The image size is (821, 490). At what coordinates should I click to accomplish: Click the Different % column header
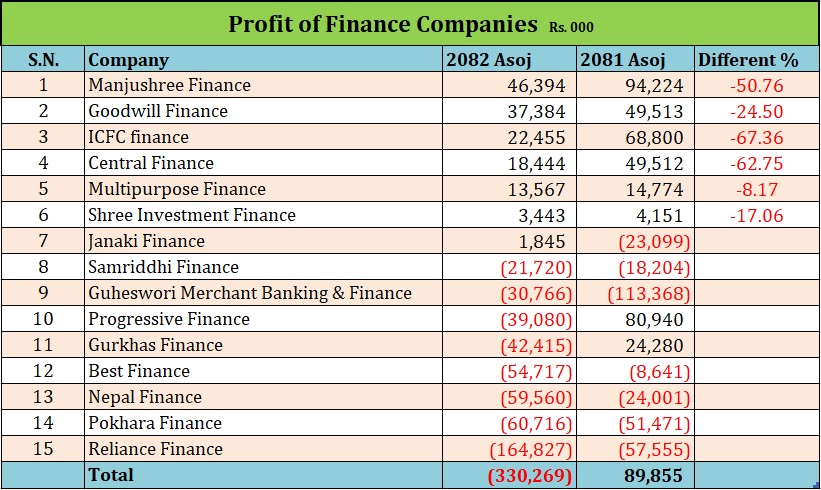744,60
